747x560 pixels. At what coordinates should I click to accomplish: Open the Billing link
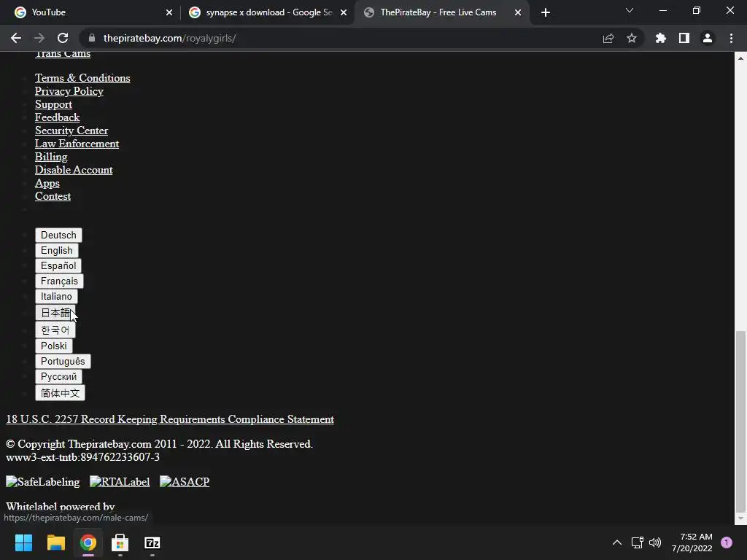click(x=51, y=157)
